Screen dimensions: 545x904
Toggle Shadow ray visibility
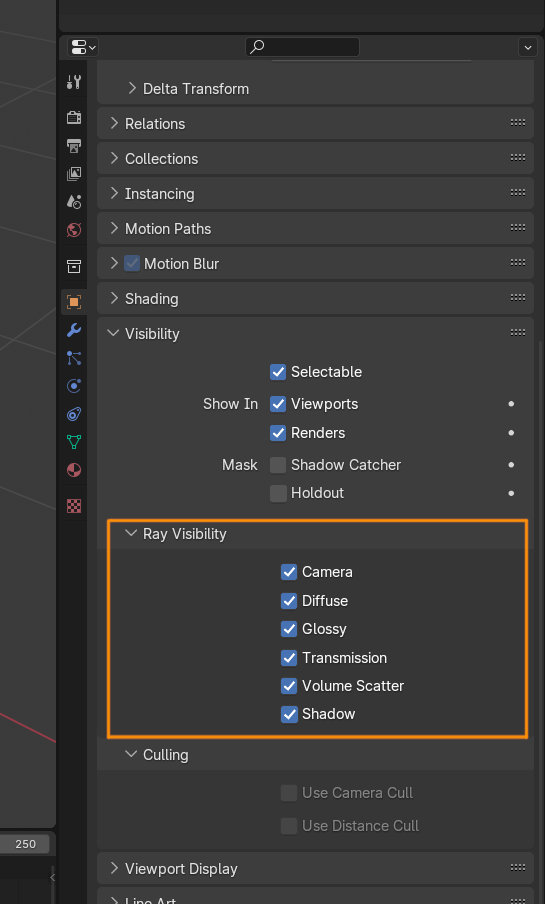click(x=289, y=714)
